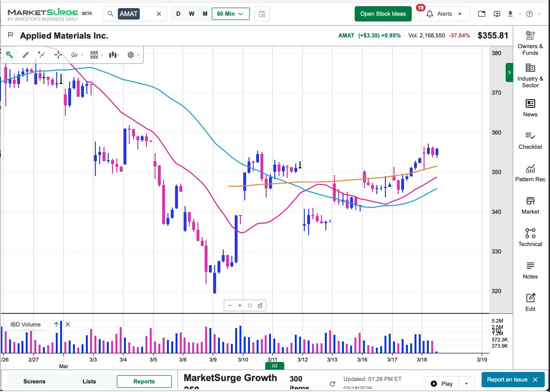Click the Open Stock Ideas button
The width and height of the screenshot is (550, 392).
[x=383, y=14]
